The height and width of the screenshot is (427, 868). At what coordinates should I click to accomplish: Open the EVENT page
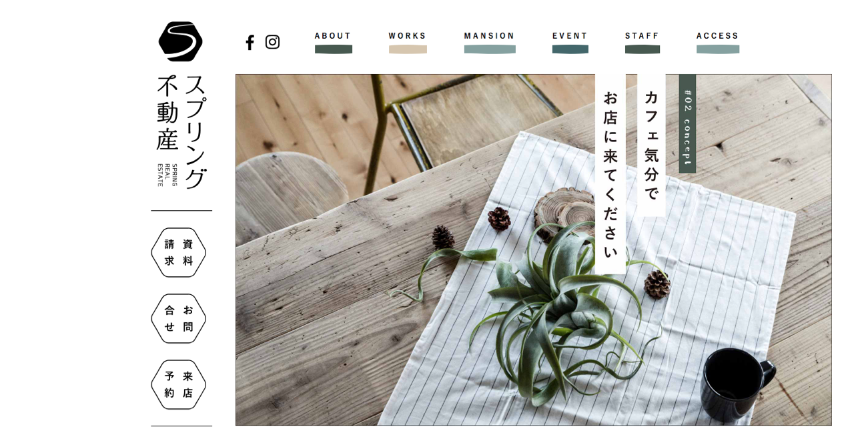(x=570, y=36)
